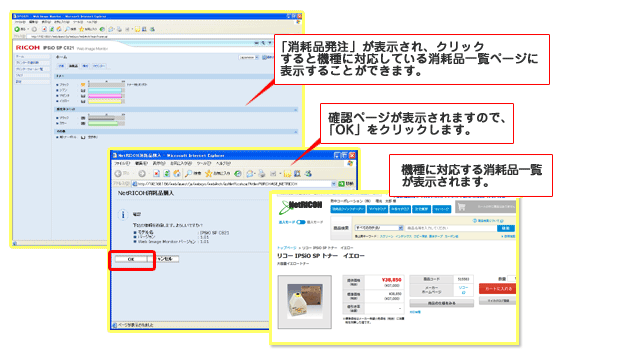
Task: Open address bar dropdown in NetRICOH IE window
Action: [334, 184]
